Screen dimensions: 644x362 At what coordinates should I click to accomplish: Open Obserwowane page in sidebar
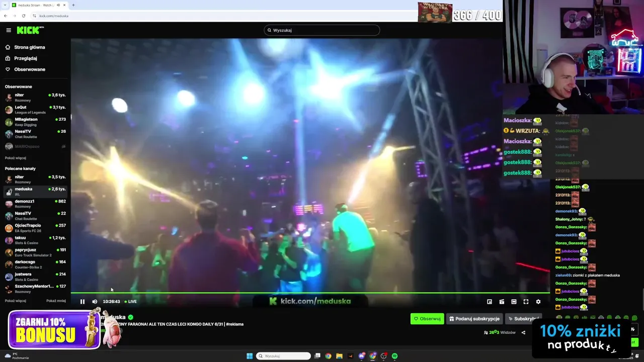(x=30, y=69)
